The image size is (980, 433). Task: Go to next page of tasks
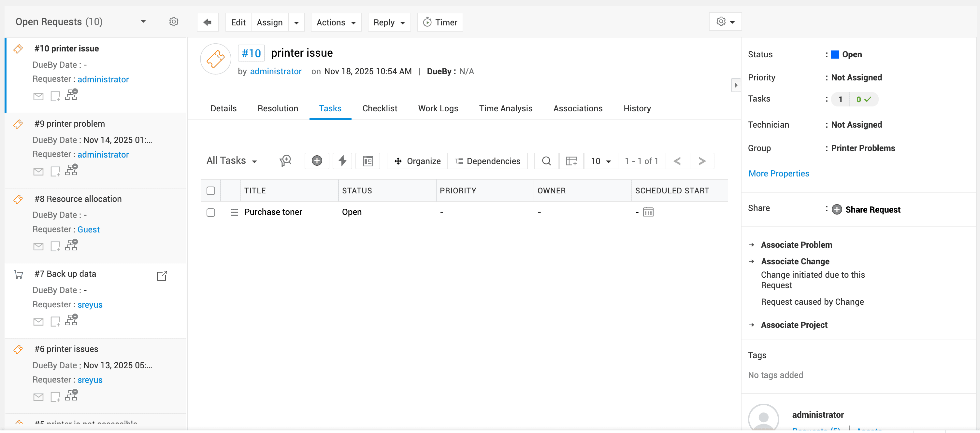(x=702, y=161)
